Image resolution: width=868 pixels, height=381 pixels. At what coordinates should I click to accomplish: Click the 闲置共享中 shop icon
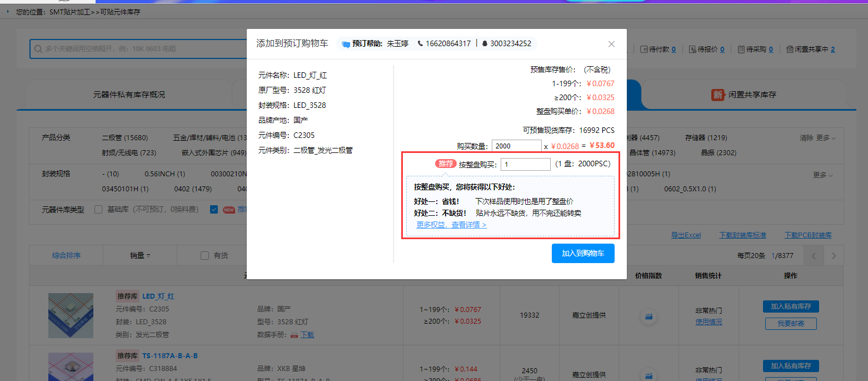(x=790, y=50)
